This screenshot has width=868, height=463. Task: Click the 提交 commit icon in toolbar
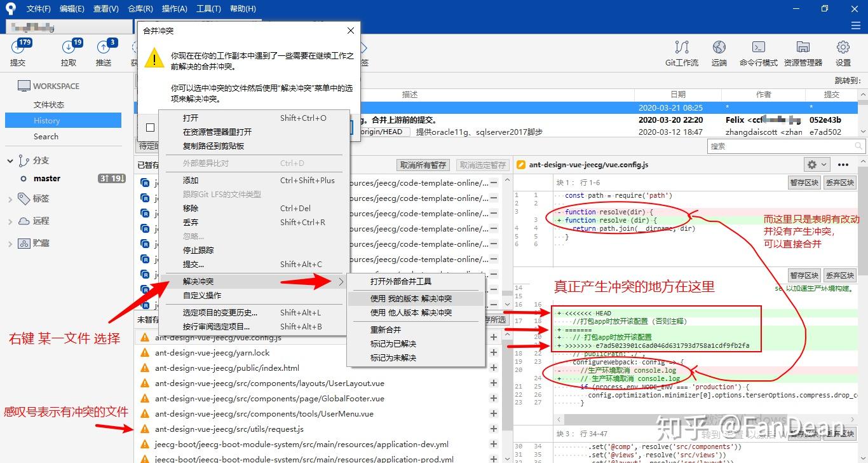tap(18, 47)
